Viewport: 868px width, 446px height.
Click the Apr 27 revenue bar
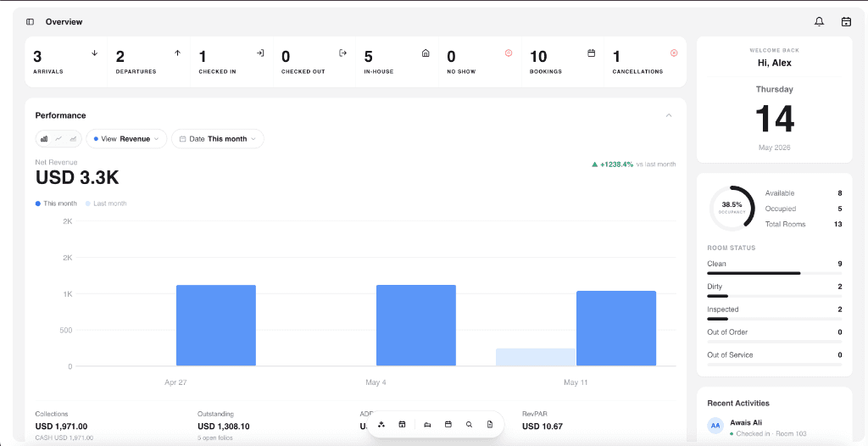tap(216, 326)
